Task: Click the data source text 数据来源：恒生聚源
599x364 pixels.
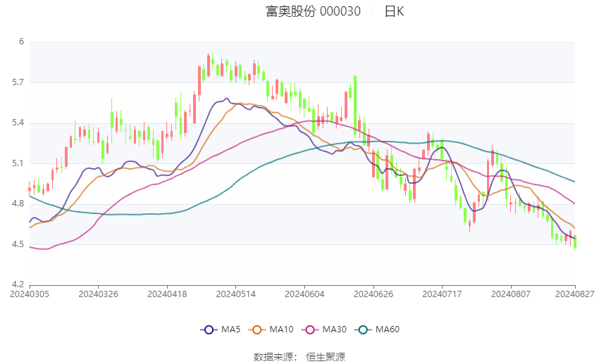Action: 299,357
